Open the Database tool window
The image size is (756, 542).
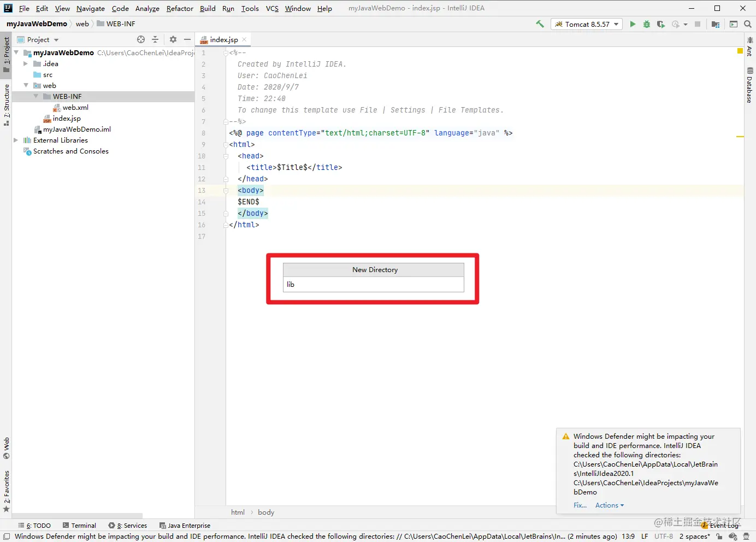[749, 85]
